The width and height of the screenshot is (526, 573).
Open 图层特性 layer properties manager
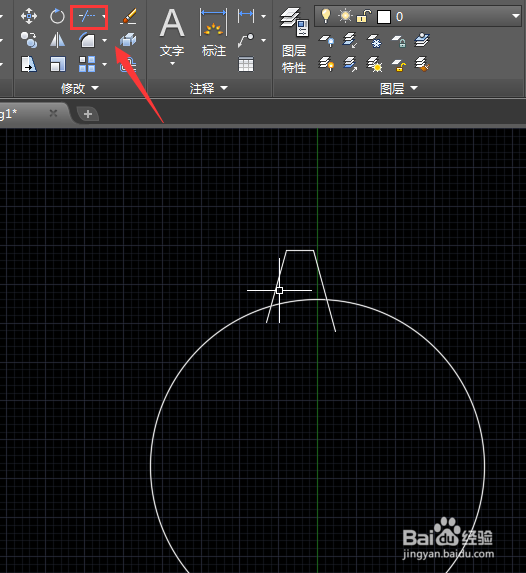click(295, 41)
